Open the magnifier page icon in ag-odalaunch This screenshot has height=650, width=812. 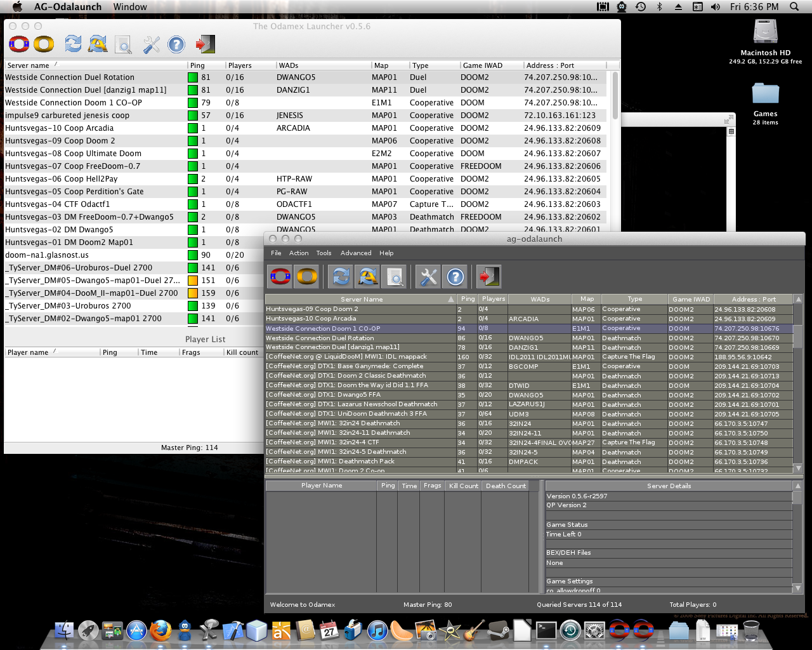(395, 277)
